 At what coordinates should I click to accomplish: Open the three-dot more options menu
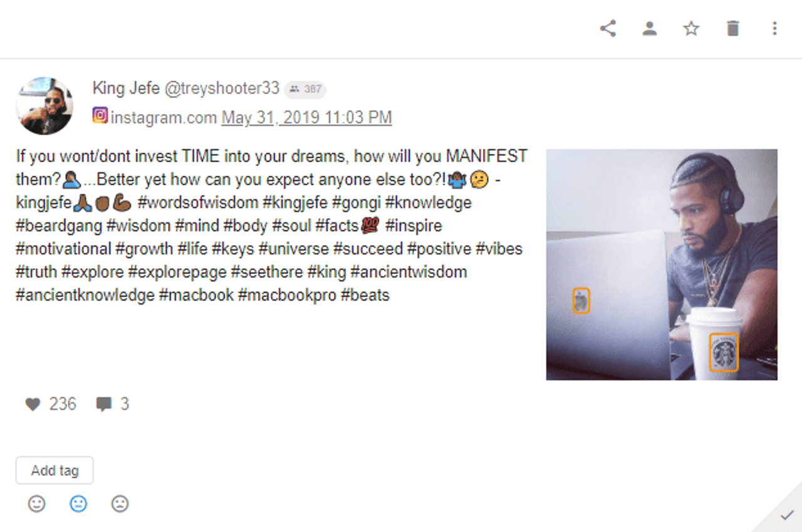click(774, 28)
